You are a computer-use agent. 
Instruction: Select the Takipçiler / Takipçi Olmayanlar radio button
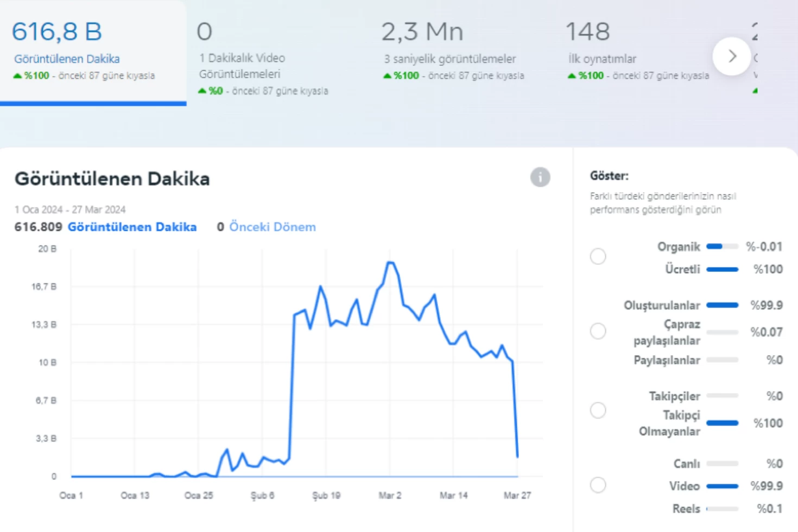coord(598,410)
